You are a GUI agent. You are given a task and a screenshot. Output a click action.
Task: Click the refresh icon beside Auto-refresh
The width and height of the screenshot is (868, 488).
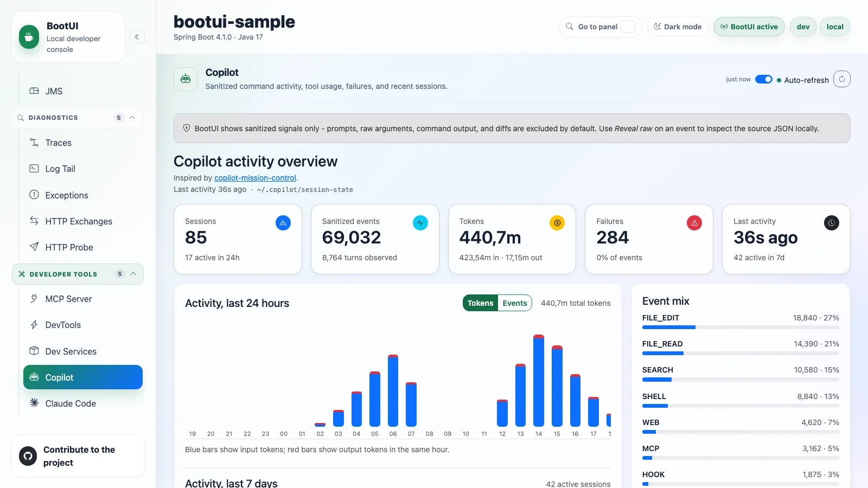842,79
